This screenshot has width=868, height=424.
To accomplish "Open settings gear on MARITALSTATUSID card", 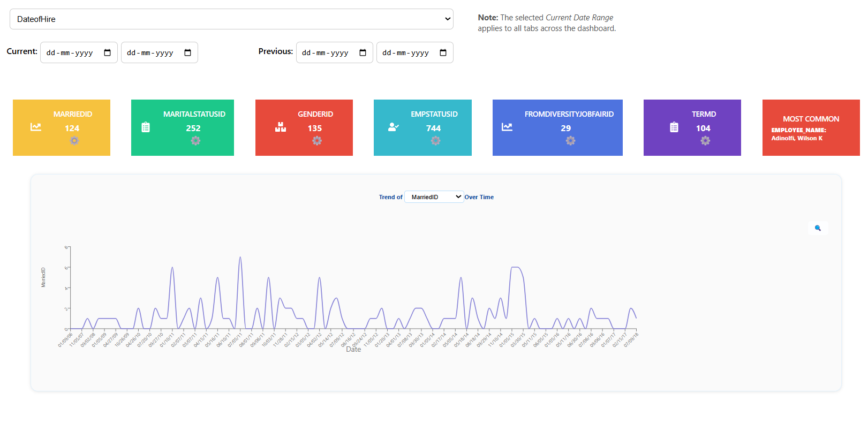I will point(195,141).
